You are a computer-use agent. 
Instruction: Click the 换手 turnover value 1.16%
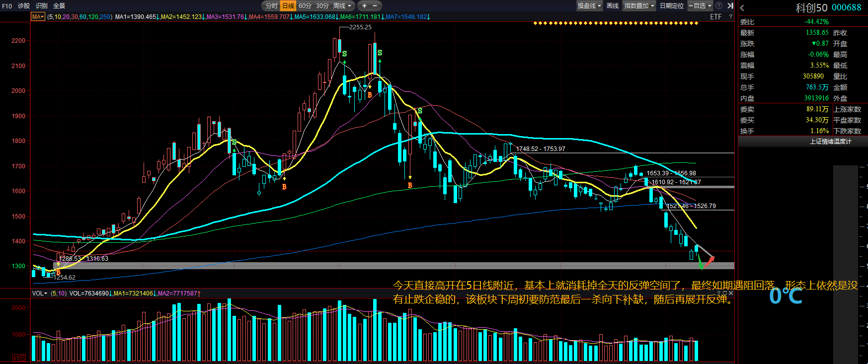click(819, 131)
